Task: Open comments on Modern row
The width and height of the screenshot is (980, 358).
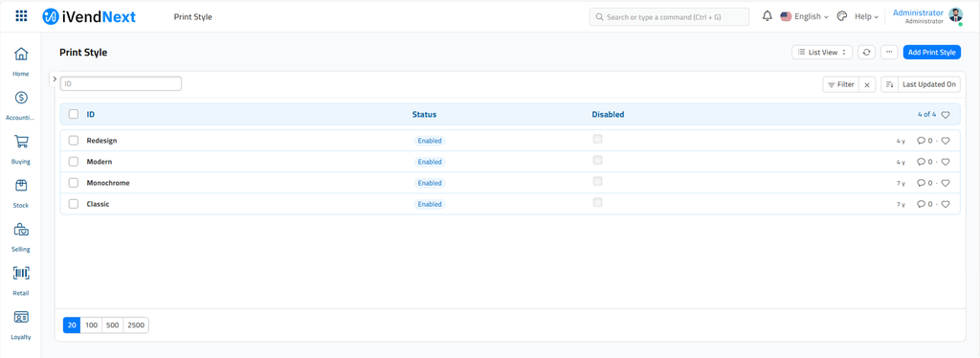Action: [x=924, y=162]
